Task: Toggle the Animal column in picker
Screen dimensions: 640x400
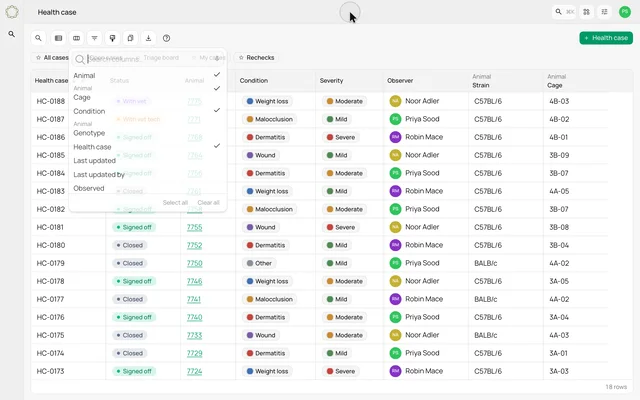Action: point(147,75)
